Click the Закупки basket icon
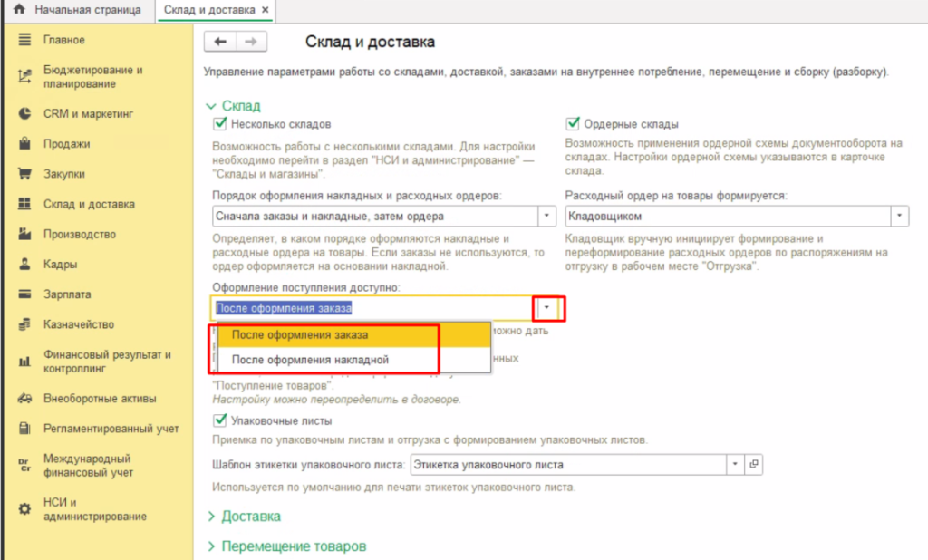 [24, 174]
